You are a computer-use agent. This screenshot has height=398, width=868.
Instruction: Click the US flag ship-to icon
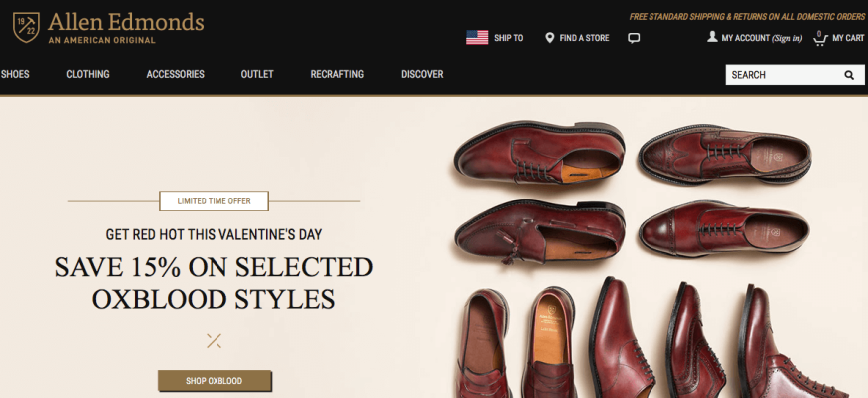click(477, 38)
